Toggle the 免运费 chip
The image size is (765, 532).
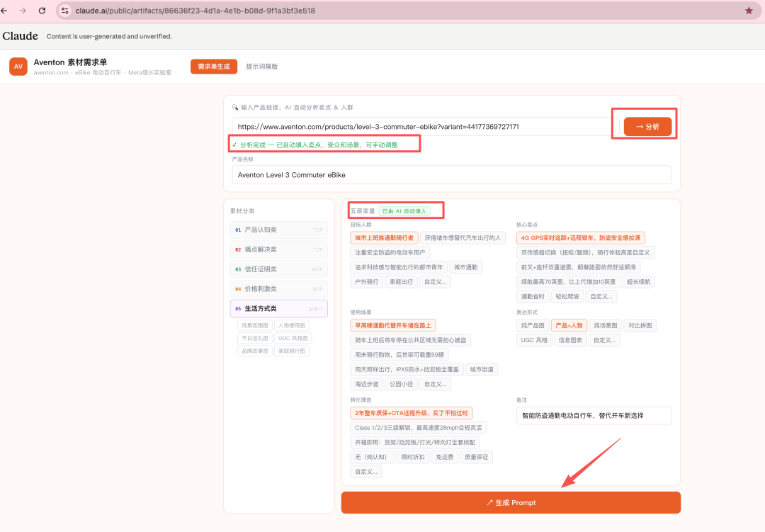[x=444, y=458]
